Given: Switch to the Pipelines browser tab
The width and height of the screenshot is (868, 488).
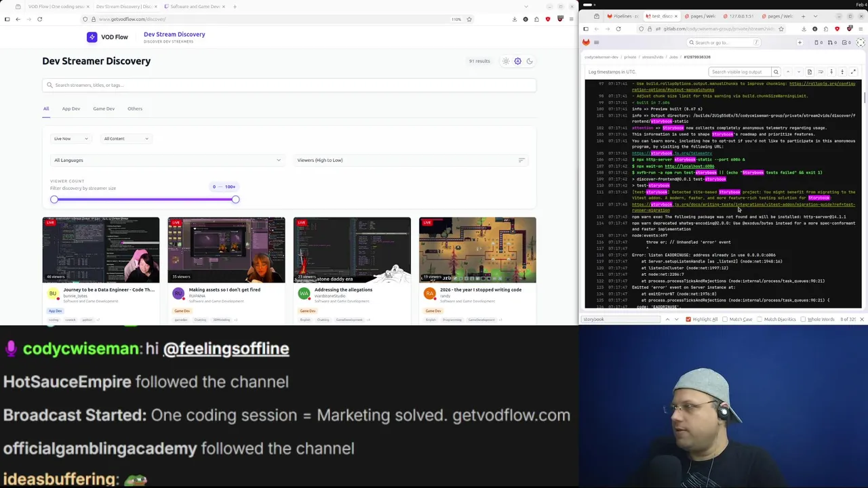Looking at the screenshot, I should point(623,16).
